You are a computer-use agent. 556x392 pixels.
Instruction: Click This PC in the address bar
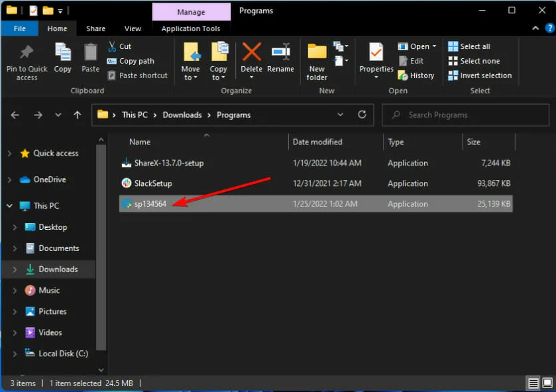point(135,115)
